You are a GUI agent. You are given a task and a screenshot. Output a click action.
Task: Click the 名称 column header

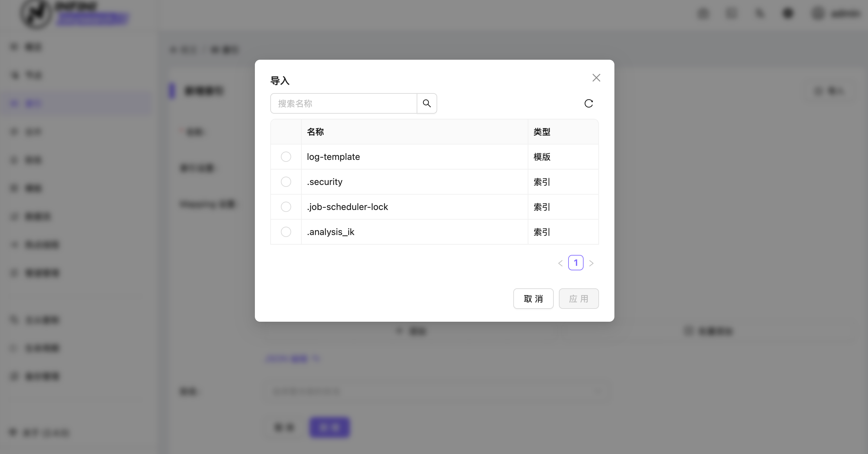(316, 132)
